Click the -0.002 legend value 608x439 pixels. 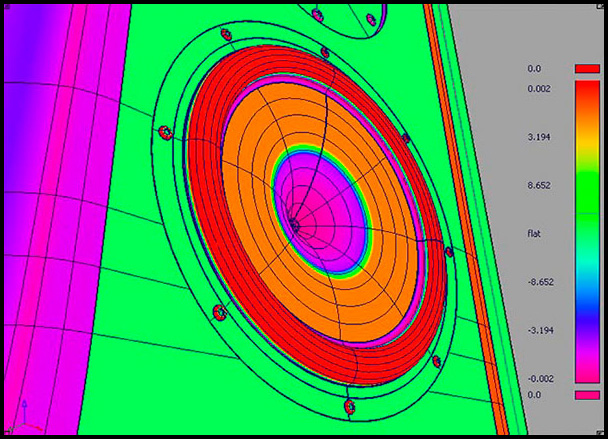tap(540, 378)
